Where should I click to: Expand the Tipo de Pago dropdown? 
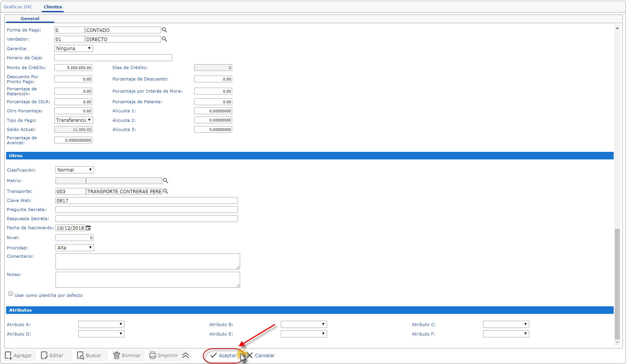[x=74, y=120]
